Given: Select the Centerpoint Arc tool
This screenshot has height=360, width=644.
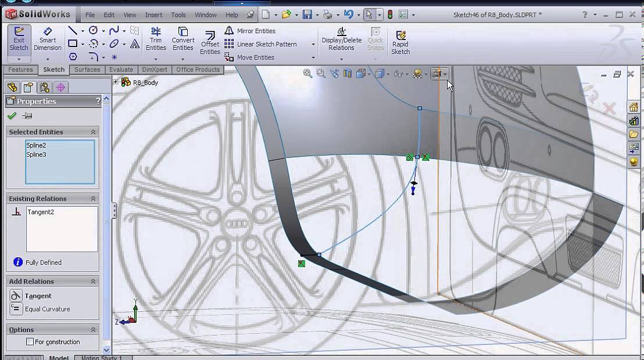Looking at the screenshot, I should pyautogui.click(x=94, y=44).
